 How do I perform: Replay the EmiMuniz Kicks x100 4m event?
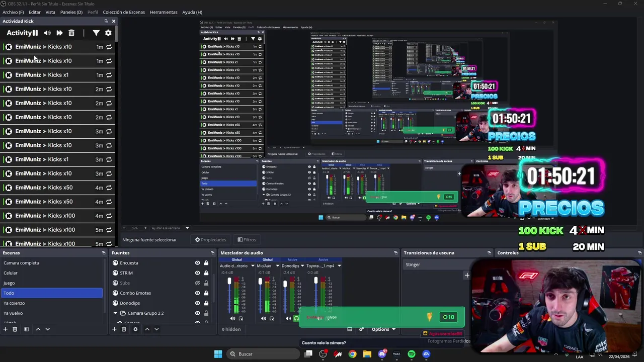pyautogui.click(x=109, y=216)
